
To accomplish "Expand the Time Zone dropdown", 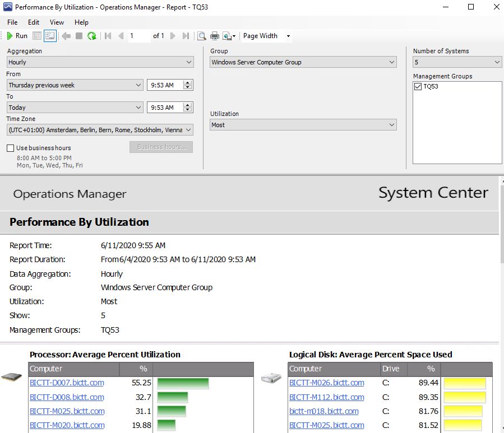I will pos(100,130).
